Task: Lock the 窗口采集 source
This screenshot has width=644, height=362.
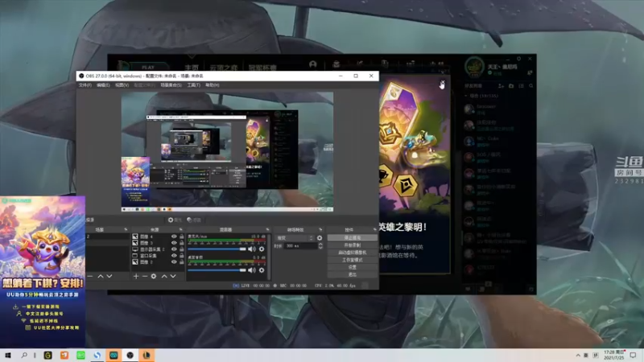Action: pyautogui.click(x=182, y=255)
